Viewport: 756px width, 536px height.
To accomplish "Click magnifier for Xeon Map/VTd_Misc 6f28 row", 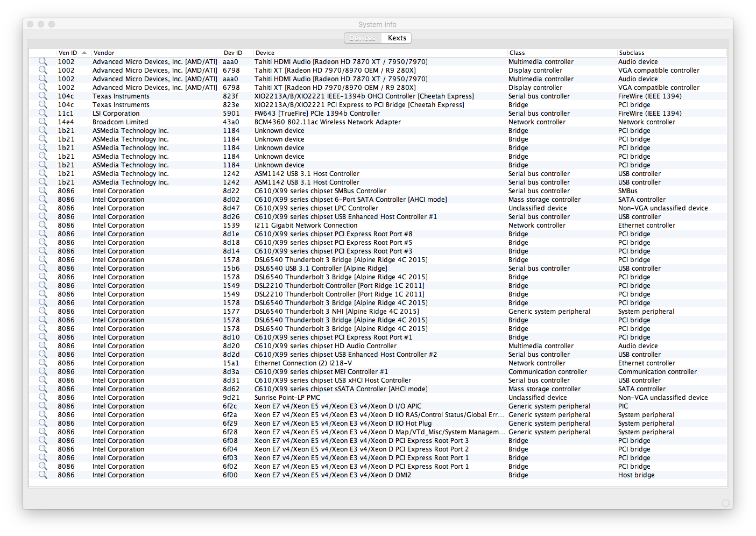I will pos(43,432).
